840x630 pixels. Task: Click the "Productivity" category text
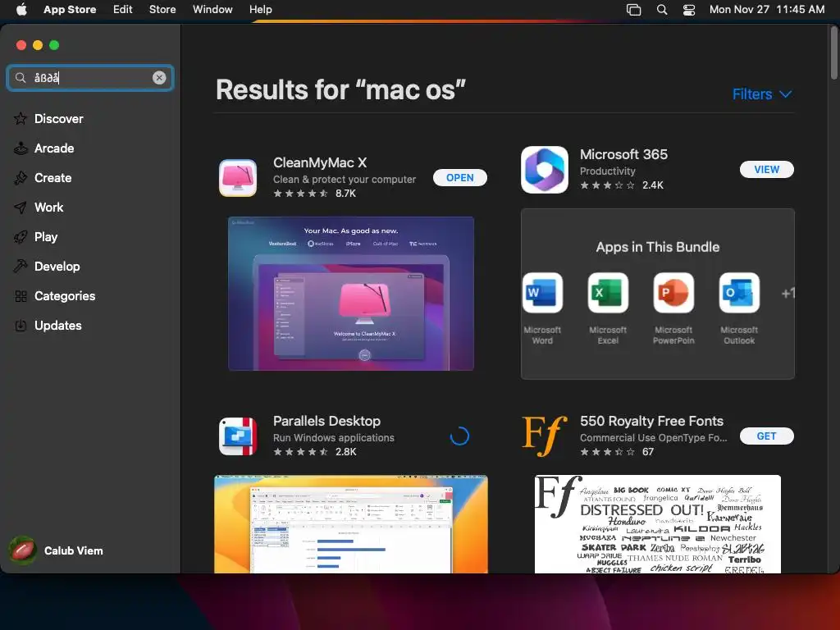608,171
